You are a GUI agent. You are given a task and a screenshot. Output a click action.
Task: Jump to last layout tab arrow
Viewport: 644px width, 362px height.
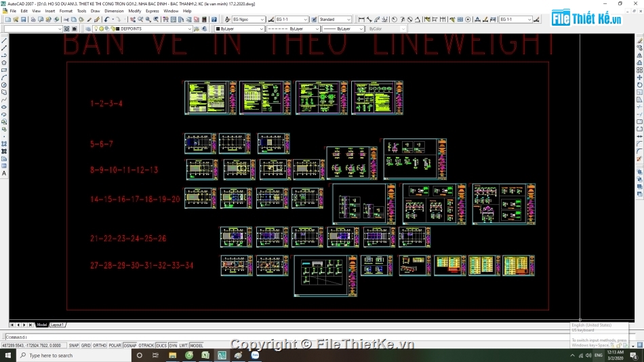tap(31, 325)
